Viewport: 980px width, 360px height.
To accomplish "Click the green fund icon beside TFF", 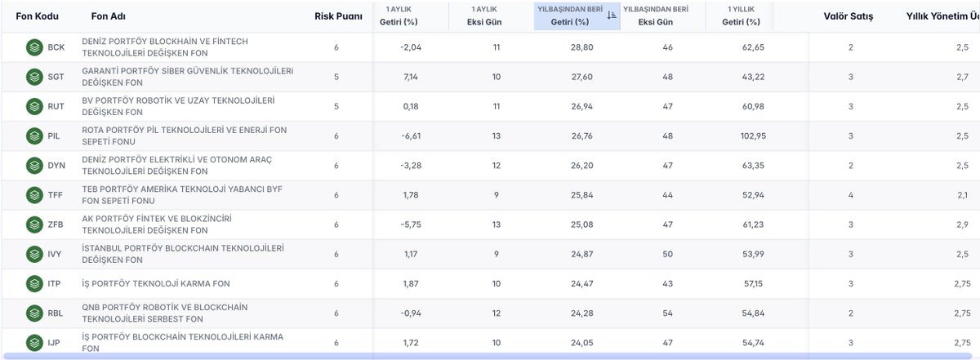I will (34, 195).
